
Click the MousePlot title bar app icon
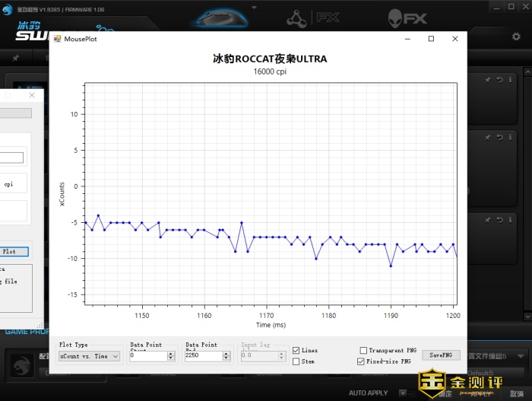(x=57, y=39)
